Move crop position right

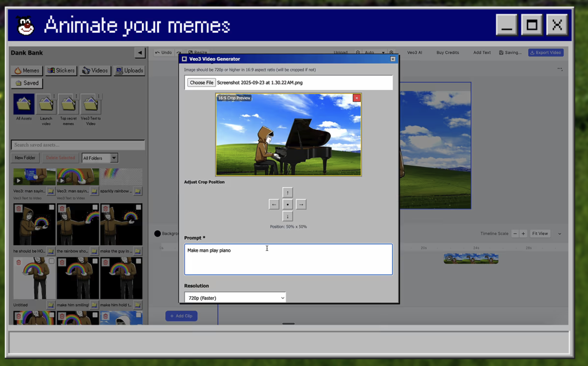[x=301, y=205]
